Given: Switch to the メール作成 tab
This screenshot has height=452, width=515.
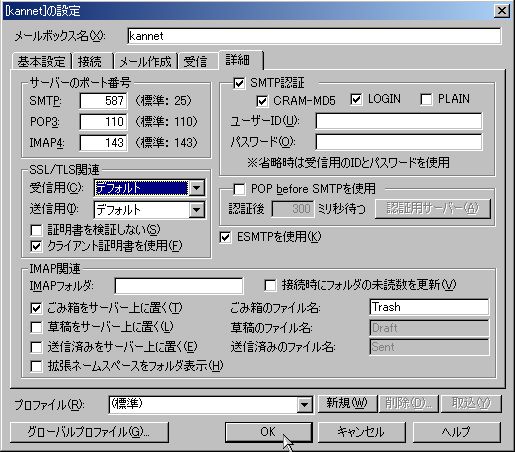Looking at the screenshot, I should [145, 62].
